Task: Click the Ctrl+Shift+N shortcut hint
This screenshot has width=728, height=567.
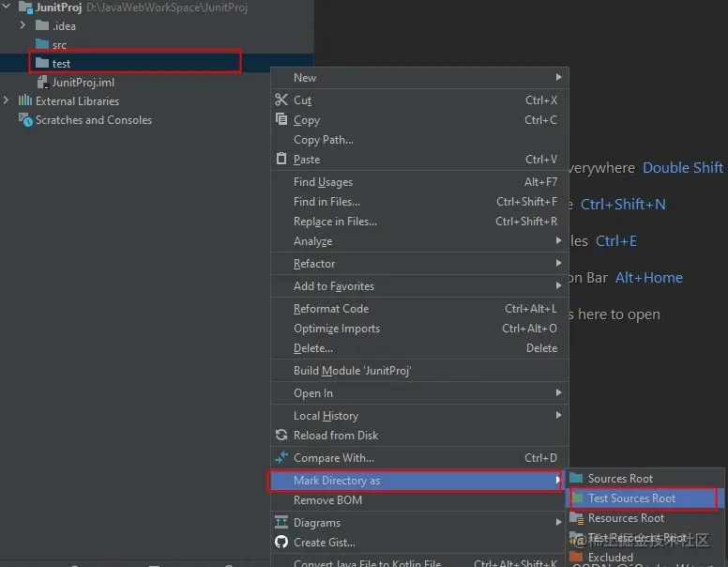Action: click(x=623, y=204)
